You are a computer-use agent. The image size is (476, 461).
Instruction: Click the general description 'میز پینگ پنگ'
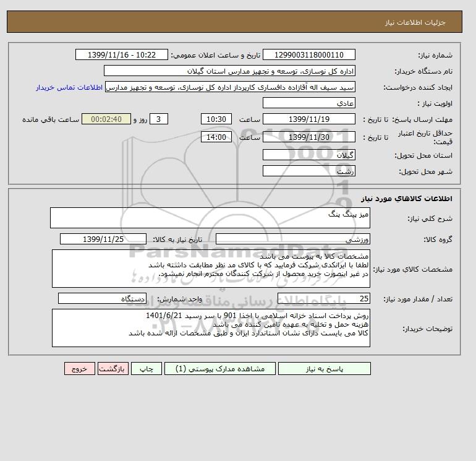tap(210, 218)
